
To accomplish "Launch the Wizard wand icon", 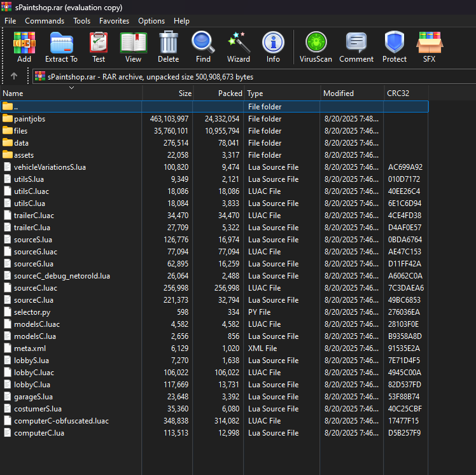I will coord(239,43).
